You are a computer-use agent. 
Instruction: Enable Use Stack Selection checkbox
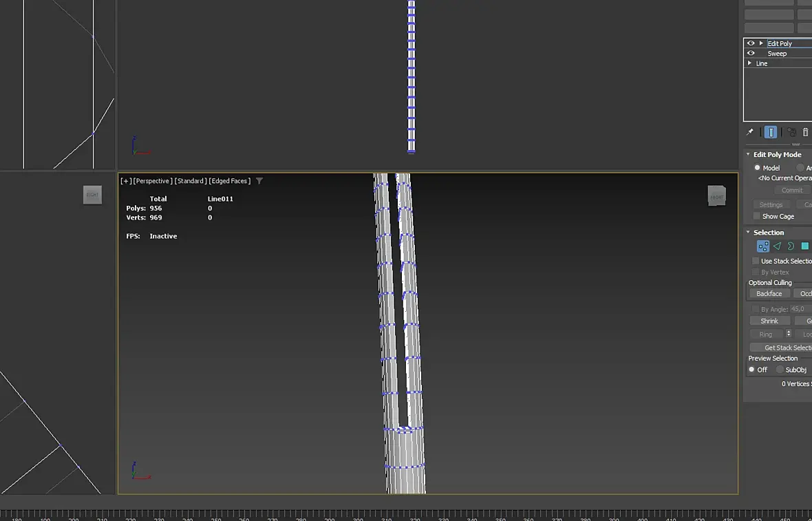click(756, 261)
